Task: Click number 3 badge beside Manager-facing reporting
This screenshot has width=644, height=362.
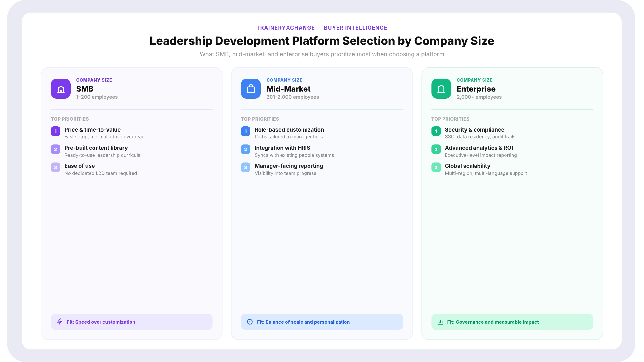Action: [246, 167]
